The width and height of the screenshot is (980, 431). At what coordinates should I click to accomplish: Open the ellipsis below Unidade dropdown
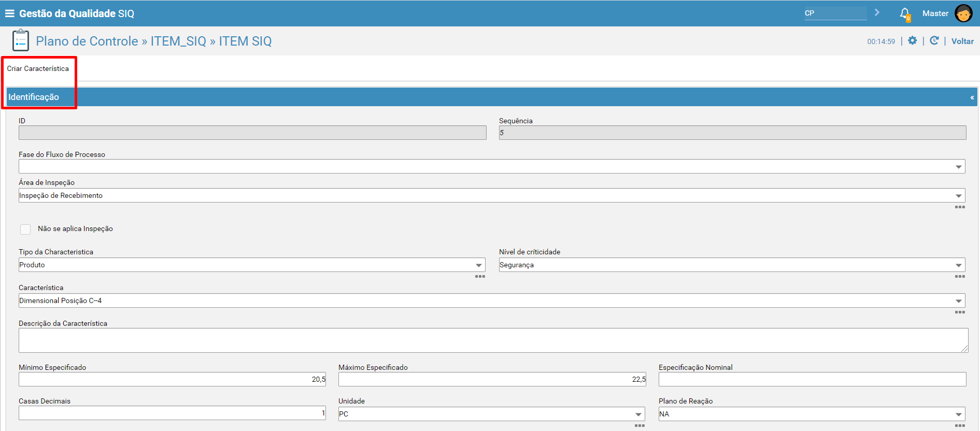pos(640,426)
